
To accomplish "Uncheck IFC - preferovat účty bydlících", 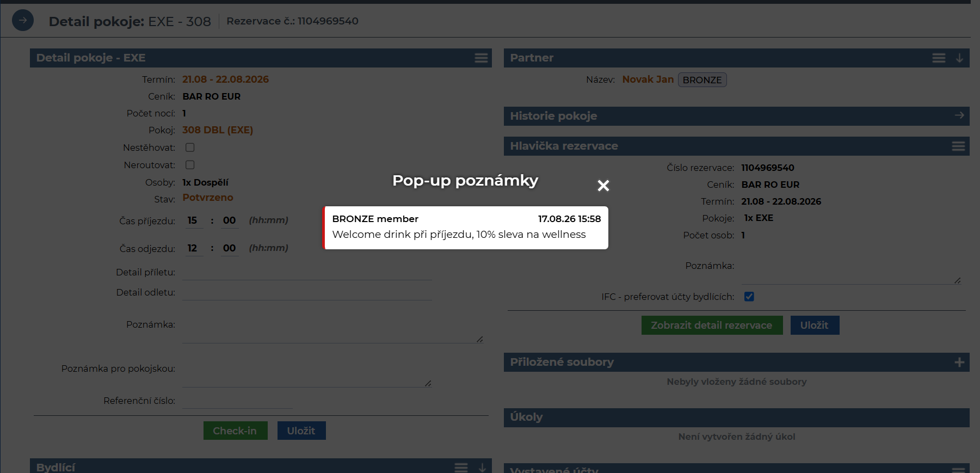I will point(749,297).
